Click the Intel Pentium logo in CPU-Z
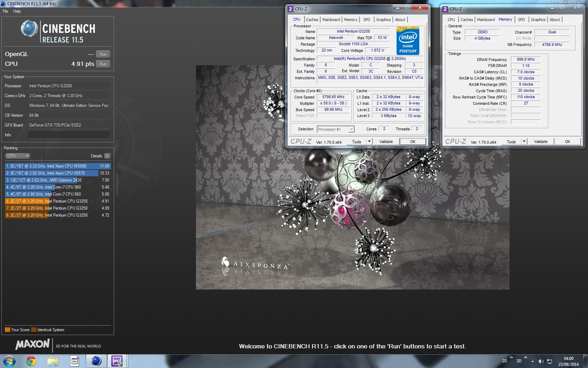 408,41
